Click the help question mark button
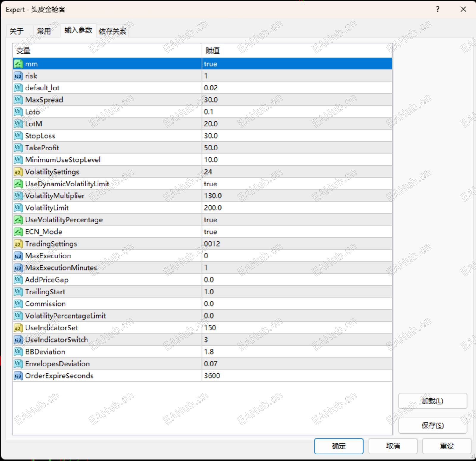 [438, 9]
